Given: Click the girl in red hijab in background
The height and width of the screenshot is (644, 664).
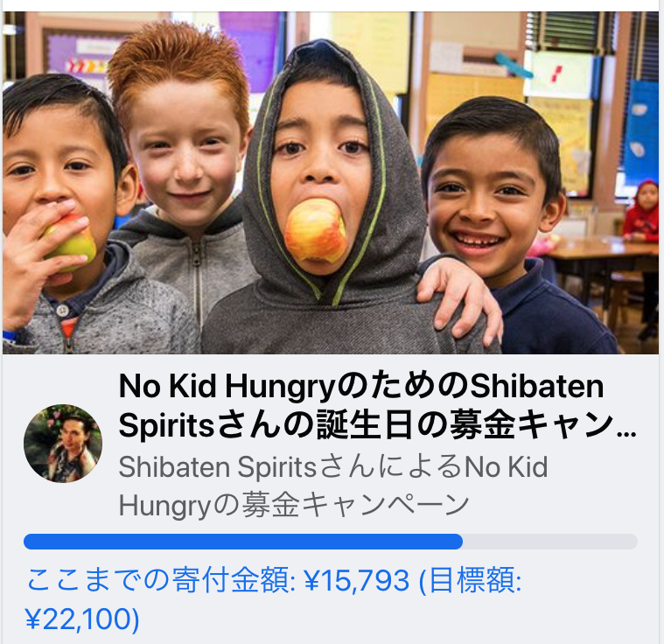Looking at the screenshot, I should (641, 212).
